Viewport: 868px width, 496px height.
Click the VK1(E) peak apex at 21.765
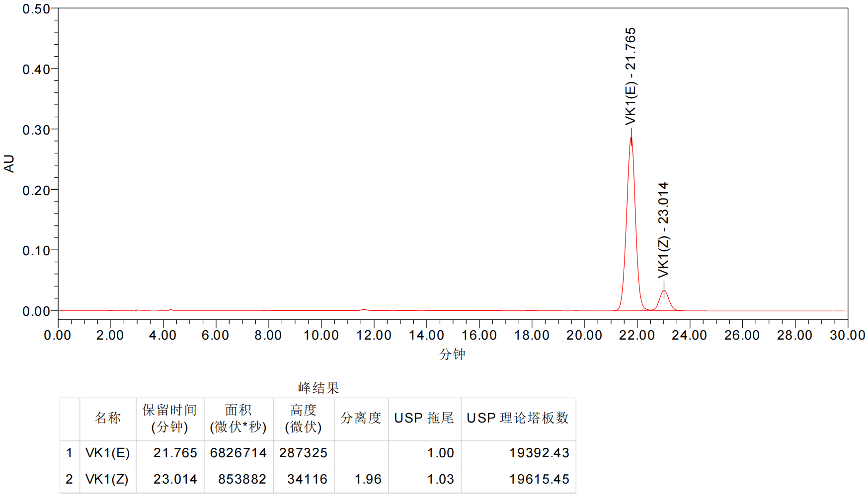point(631,138)
